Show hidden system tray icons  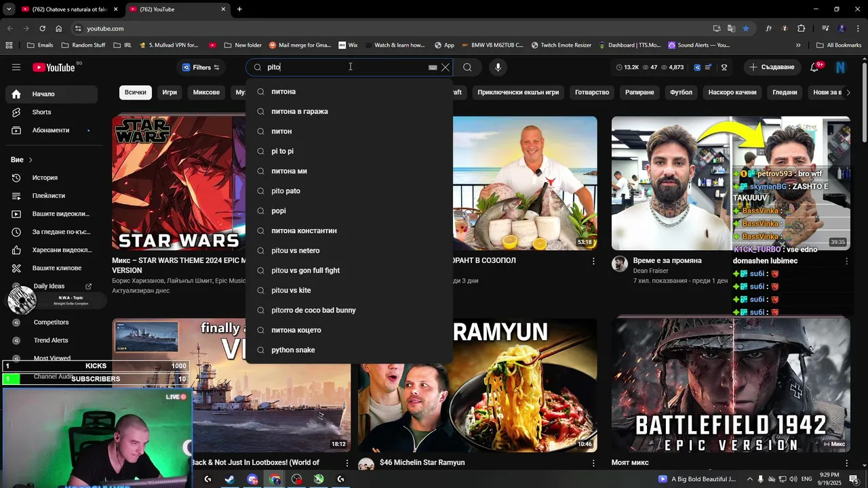(750, 479)
